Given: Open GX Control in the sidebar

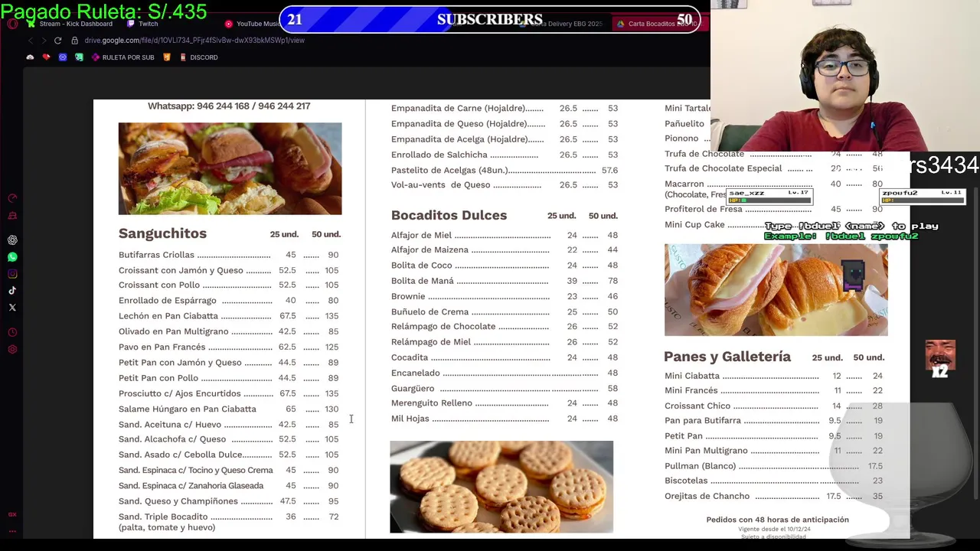Looking at the screenshot, I should 12,198.
